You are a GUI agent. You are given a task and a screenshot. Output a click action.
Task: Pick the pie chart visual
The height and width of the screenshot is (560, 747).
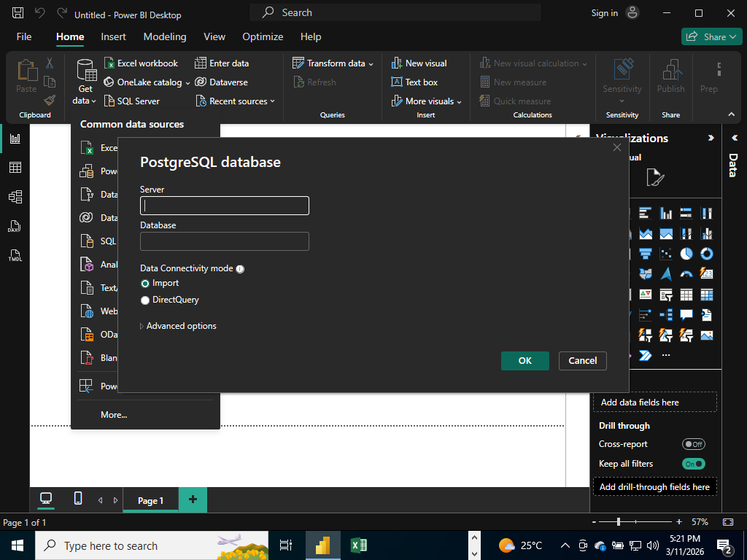(x=686, y=254)
